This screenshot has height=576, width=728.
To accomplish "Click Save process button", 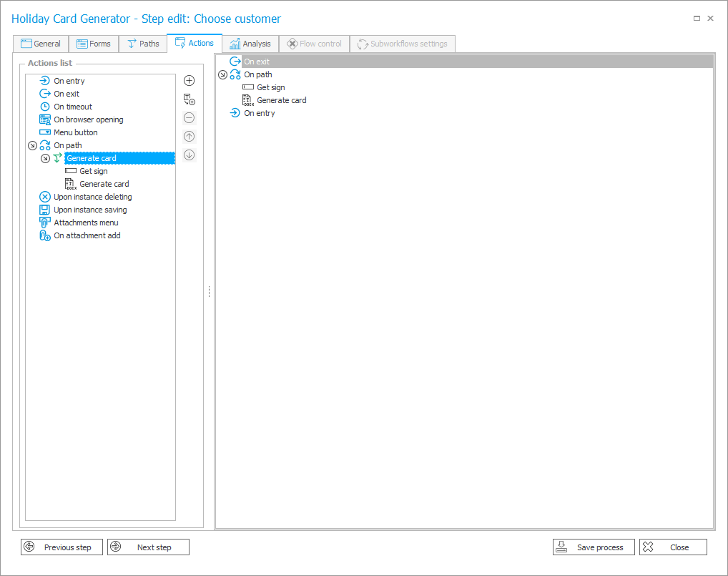I will (594, 547).
